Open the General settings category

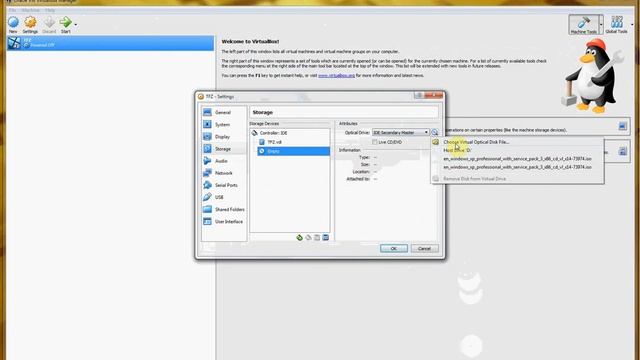pyautogui.click(x=224, y=112)
